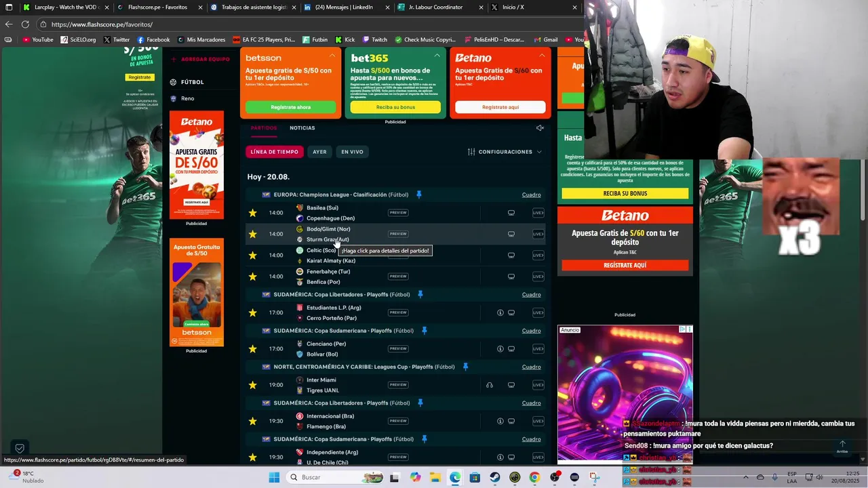The width and height of the screenshot is (868, 488).
Task: Reload the browser page
Action: pos(25,24)
